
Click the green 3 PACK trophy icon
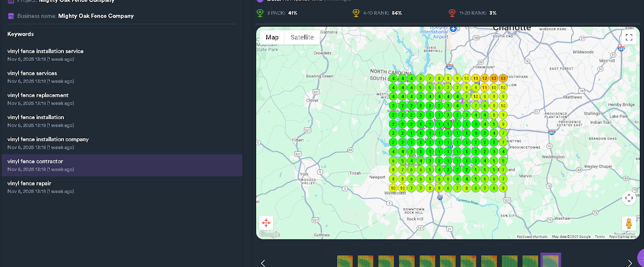pyautogui.click(x=260, y=13)
